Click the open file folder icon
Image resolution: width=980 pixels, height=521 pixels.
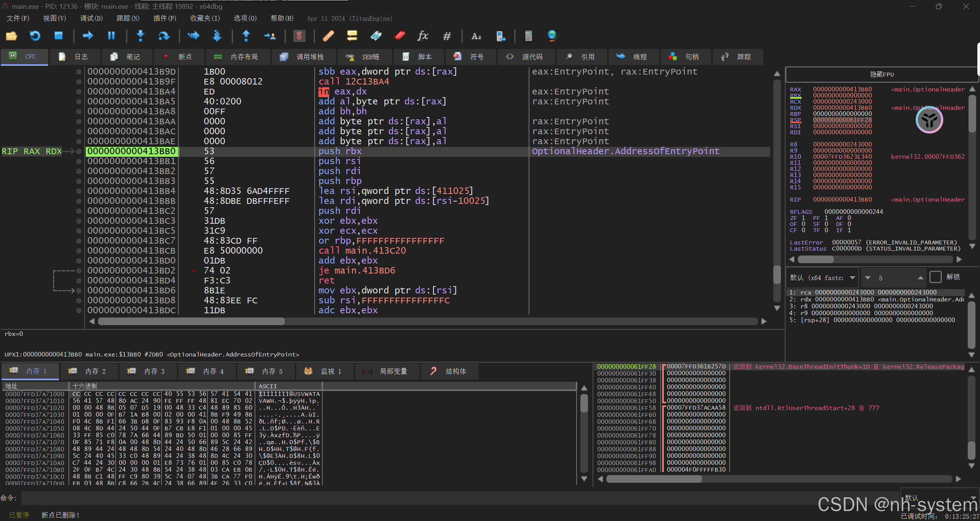pos(11,36)
